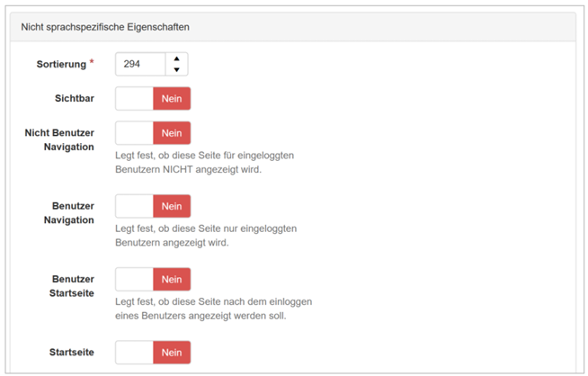This screenshot has height=376, width=588.
Task: Click help text about Benutzern NICHT angezeigt
Action: point(205,162)
